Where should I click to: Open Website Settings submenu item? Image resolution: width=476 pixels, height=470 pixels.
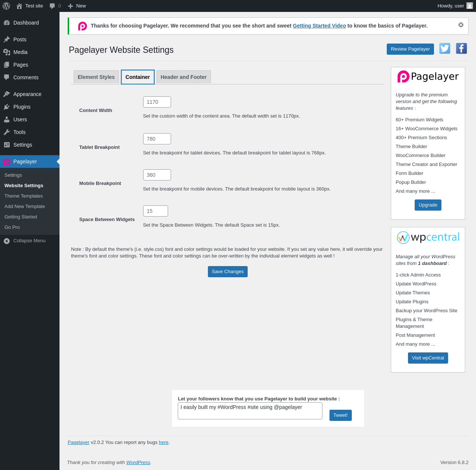pos(24,186)
